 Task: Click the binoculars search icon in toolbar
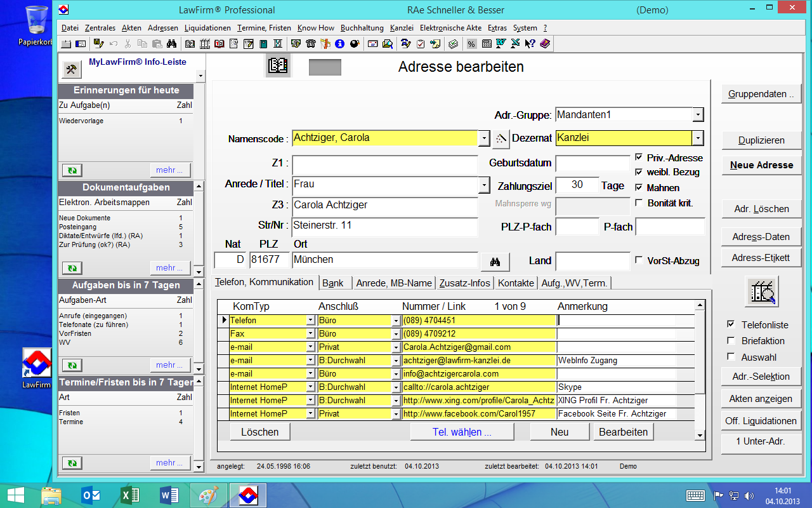171,44
